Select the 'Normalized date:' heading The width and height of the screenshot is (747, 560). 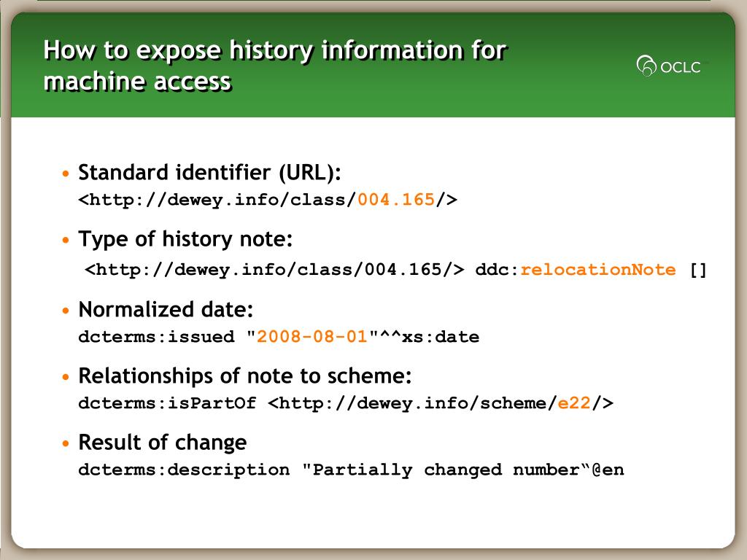pyautogui.click(x=166, y=309)
